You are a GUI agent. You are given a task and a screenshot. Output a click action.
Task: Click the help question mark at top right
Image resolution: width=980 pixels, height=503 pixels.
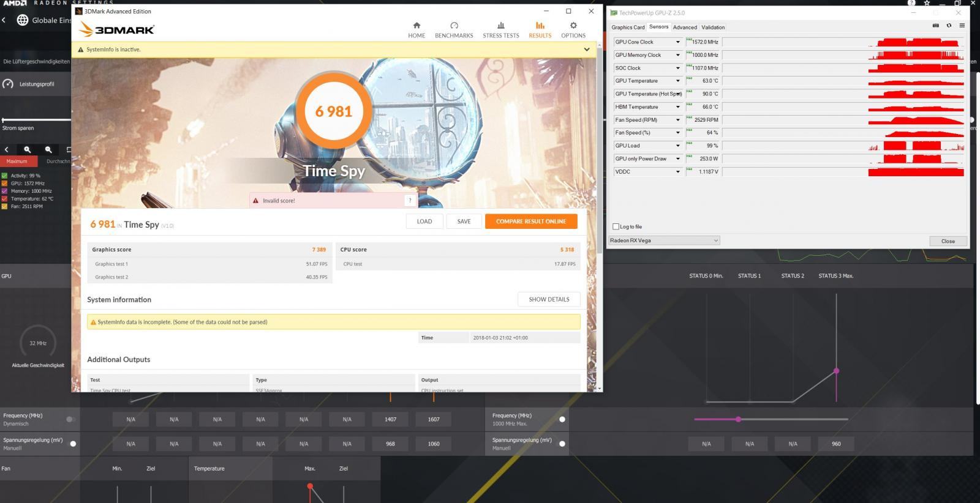click(911, 3)
